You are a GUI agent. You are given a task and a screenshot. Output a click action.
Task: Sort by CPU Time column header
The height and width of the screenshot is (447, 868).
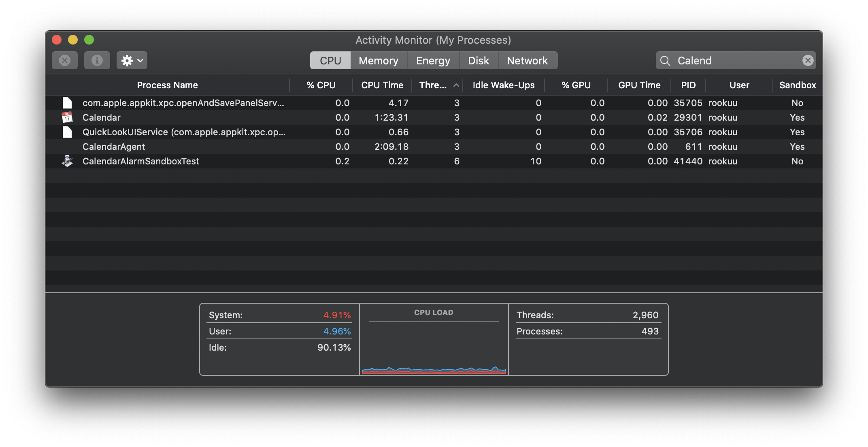tap(382, 85)
